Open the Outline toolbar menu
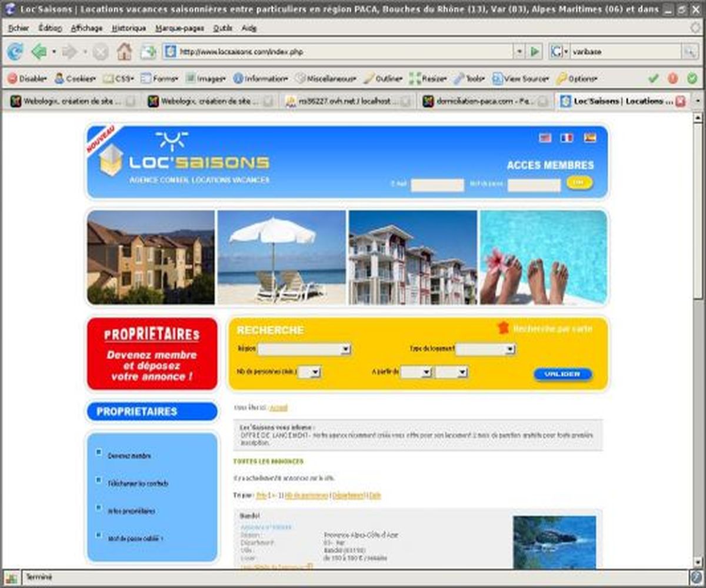The image size is (706, 588). coord(383,78)
